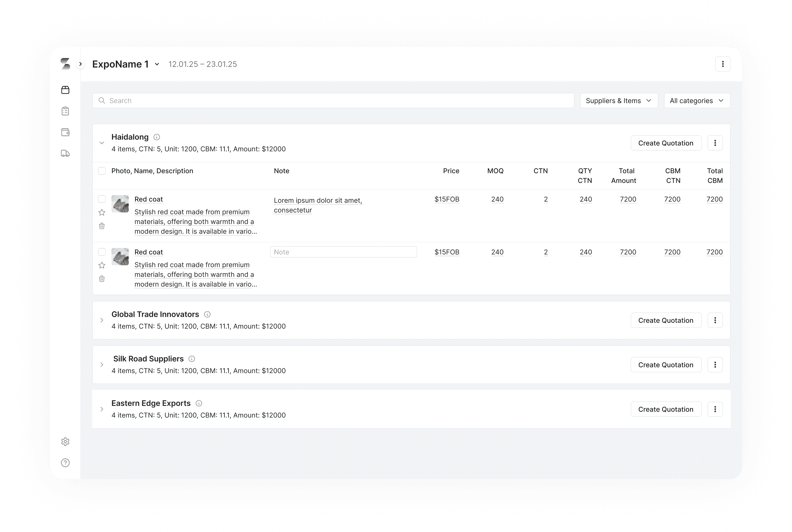
Task: Click the Price column header
Action: 451,171
